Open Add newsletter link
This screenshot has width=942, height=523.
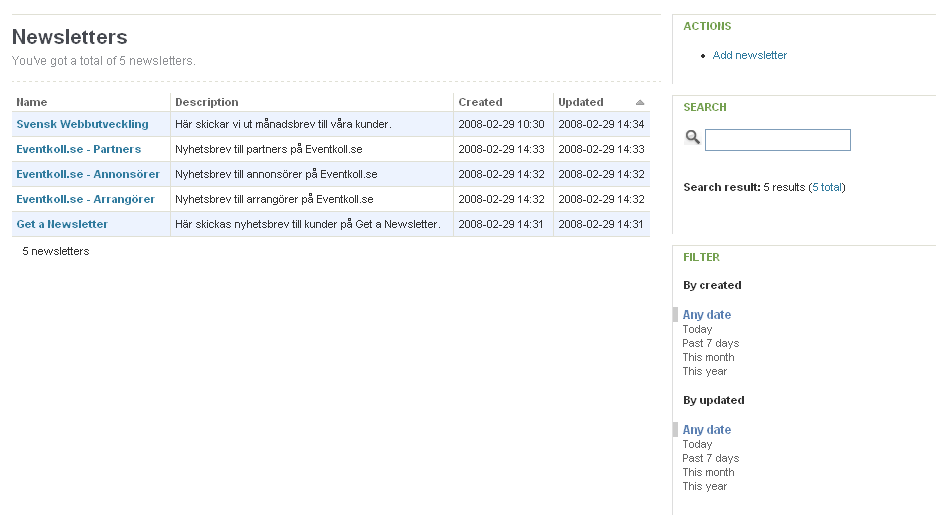(x=749, y=55)
